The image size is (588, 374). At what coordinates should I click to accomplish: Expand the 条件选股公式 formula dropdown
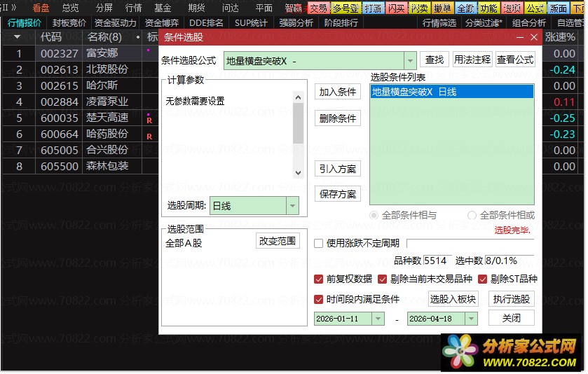pos(410,61)
